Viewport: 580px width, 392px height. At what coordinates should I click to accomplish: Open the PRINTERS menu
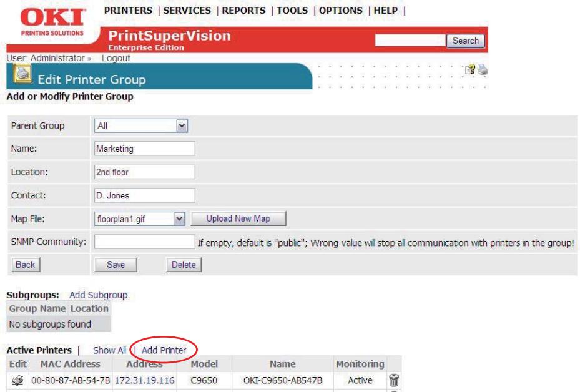(x=128, y=11)
